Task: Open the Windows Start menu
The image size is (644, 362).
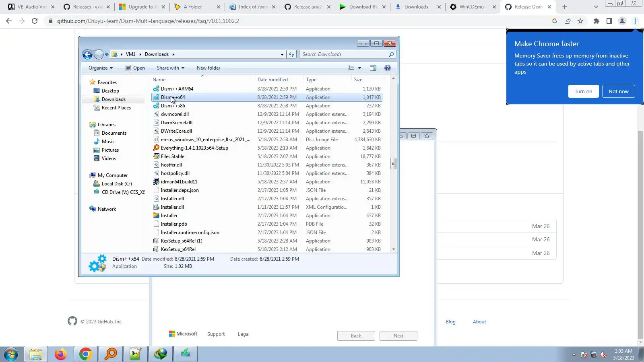Action: click(11, 354)
